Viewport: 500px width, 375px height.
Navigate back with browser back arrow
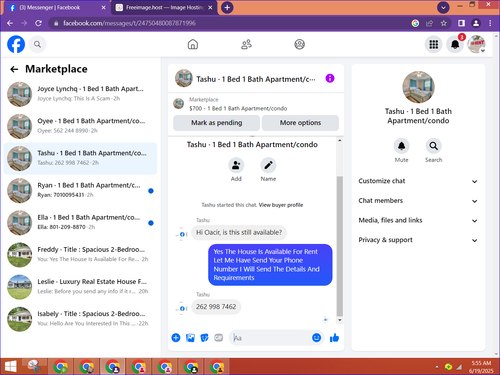click(10, 23)
